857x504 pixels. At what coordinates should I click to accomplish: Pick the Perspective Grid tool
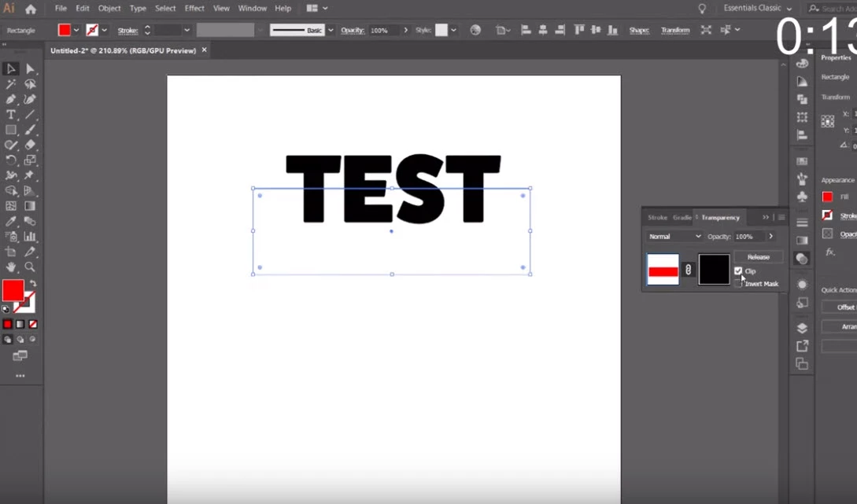pos(30,191)
